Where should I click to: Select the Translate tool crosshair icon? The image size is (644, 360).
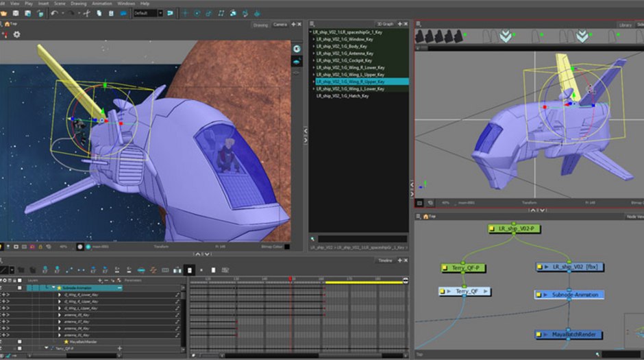(185, 13)
